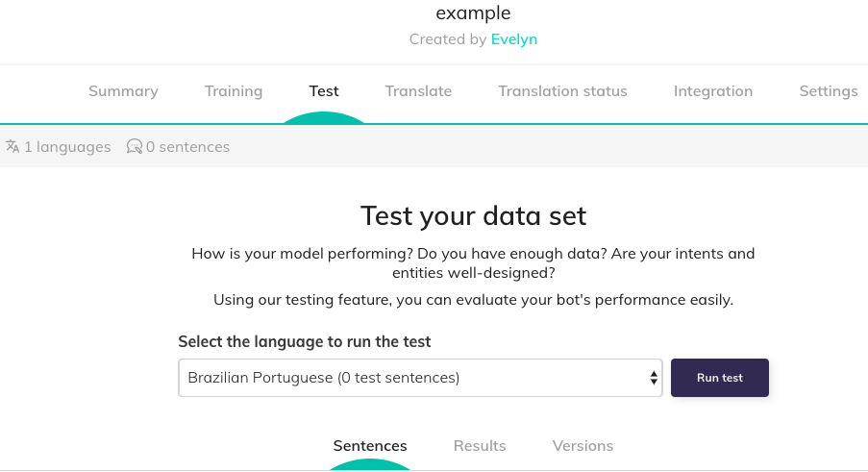Select the Sentences sub-tab
Screen dimensions: 868x472
click(x=370, y=446)
